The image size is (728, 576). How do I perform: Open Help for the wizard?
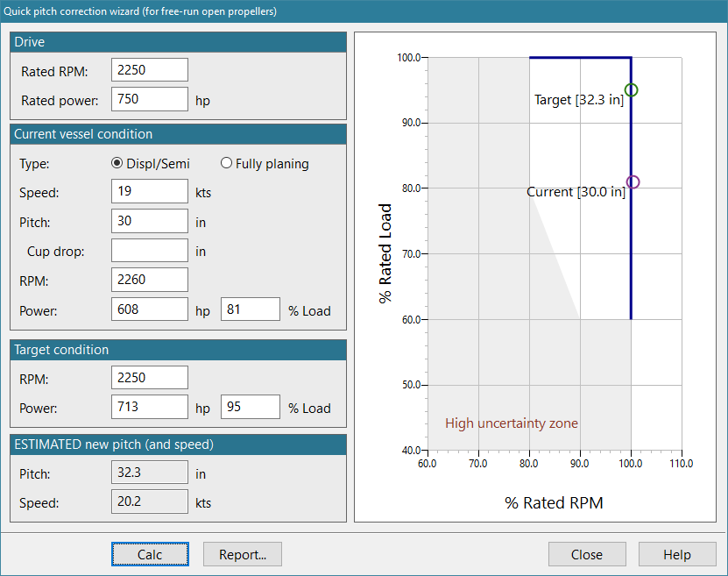[677, 554]
